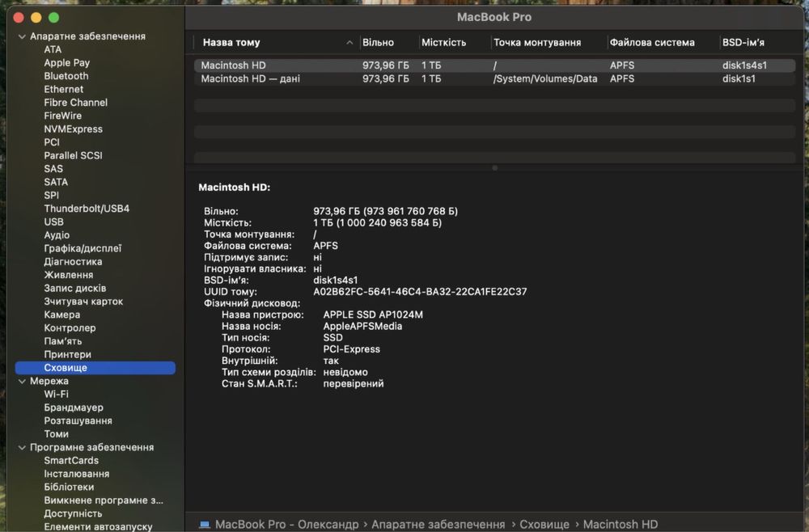Select Принтери in the sidebar
Screen dimensions: 809x532
pyautogui.click(x=68, y=355)
